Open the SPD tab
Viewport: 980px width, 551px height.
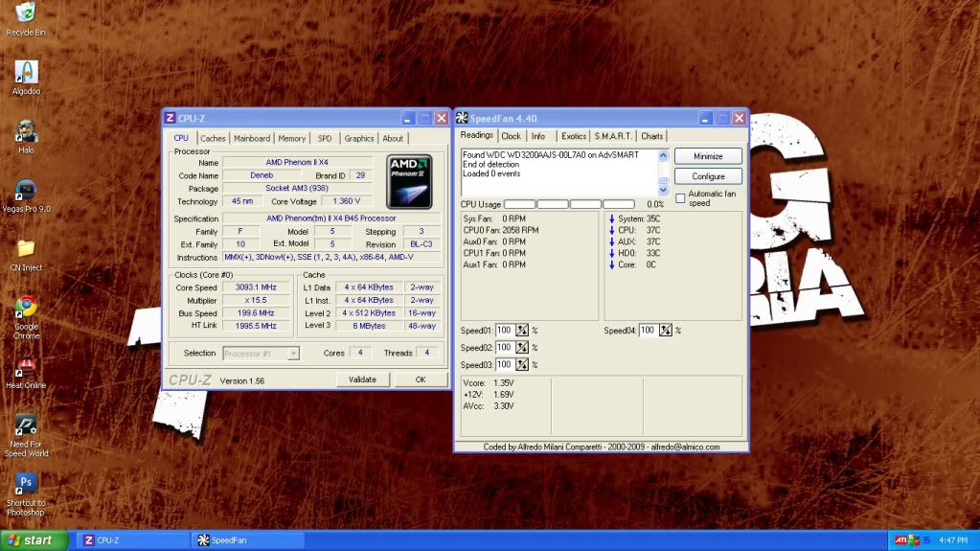point(325,138)
